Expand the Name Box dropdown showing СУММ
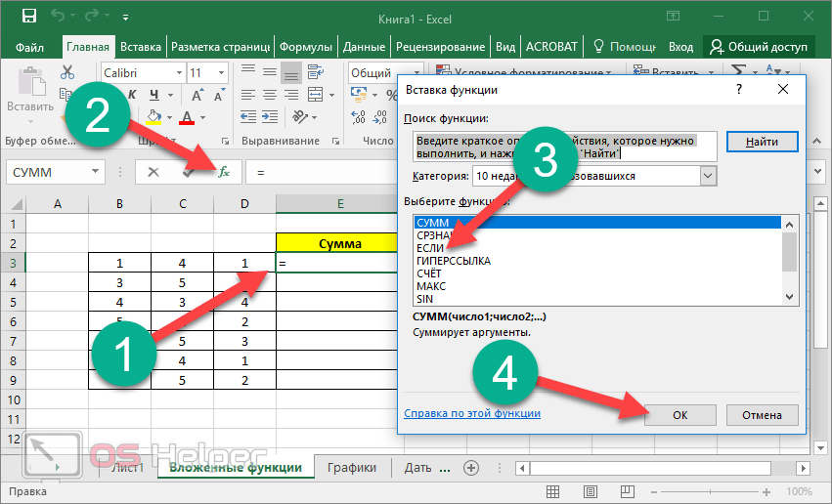This screenshot has width=832, height=504. click(95, 172)
